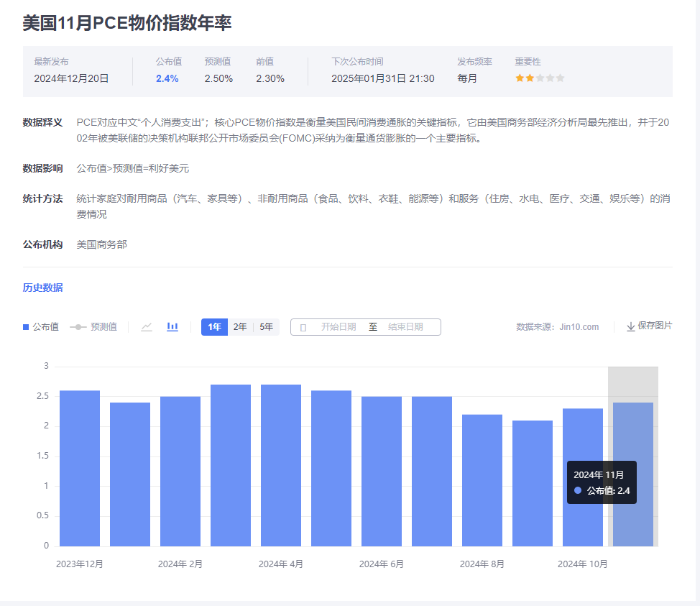Select the 2年 time range
This screenshot has height=606, width=700.
pos(240,327)
